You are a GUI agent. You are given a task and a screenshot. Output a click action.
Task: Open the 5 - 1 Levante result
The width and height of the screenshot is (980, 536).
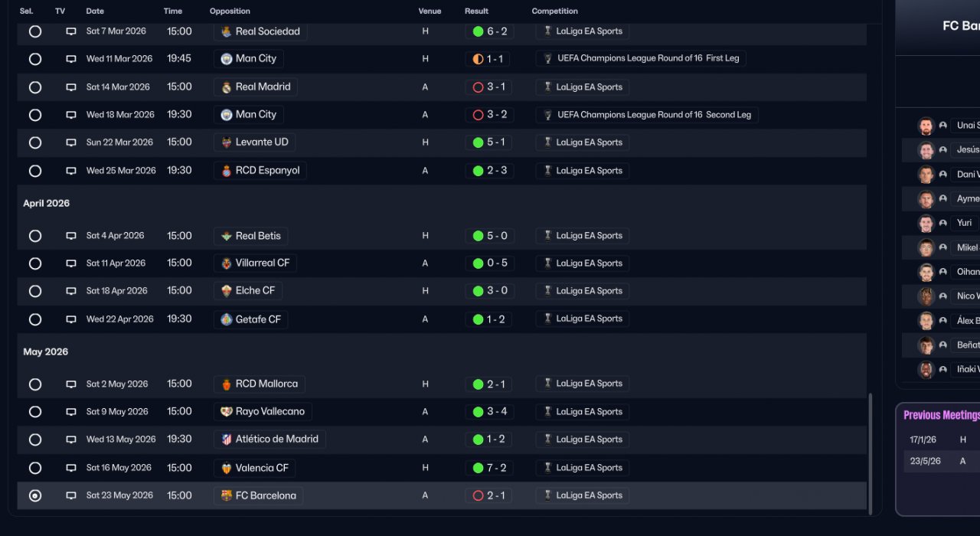click(x=488, y=142)
